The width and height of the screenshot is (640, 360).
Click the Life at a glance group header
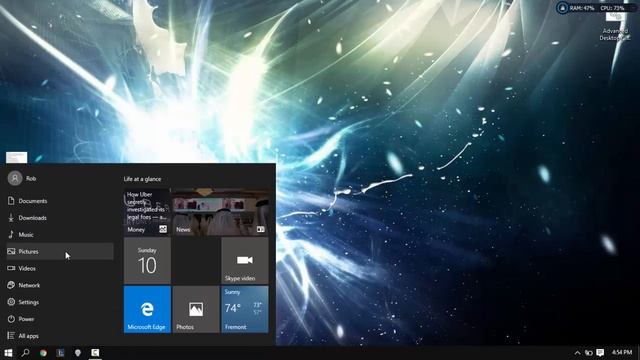tap(142, 179)
